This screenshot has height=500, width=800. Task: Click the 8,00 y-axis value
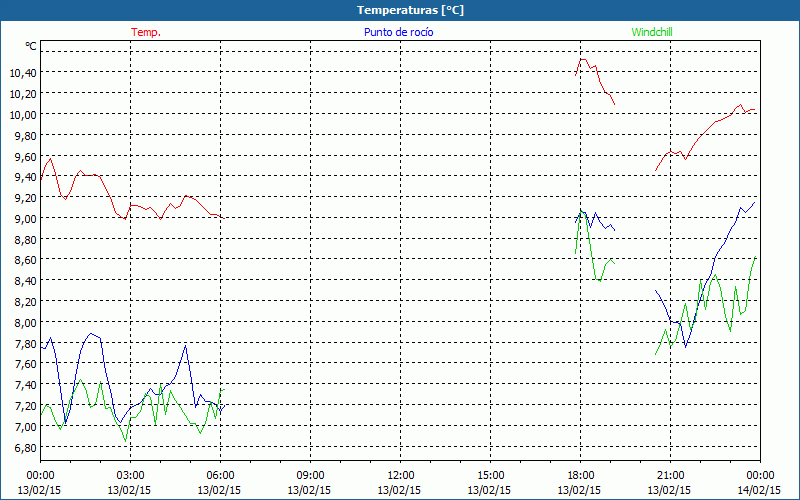click(25, 323)
